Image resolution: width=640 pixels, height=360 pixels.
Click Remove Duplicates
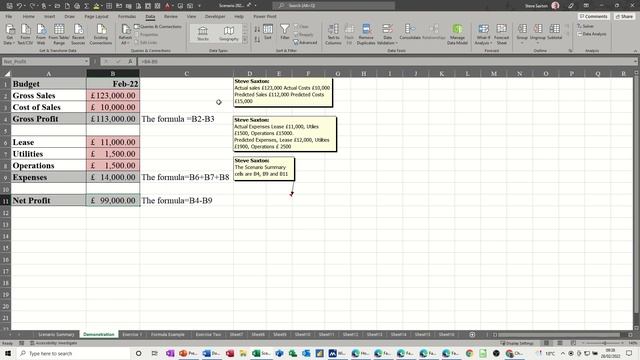pos(366,34)
